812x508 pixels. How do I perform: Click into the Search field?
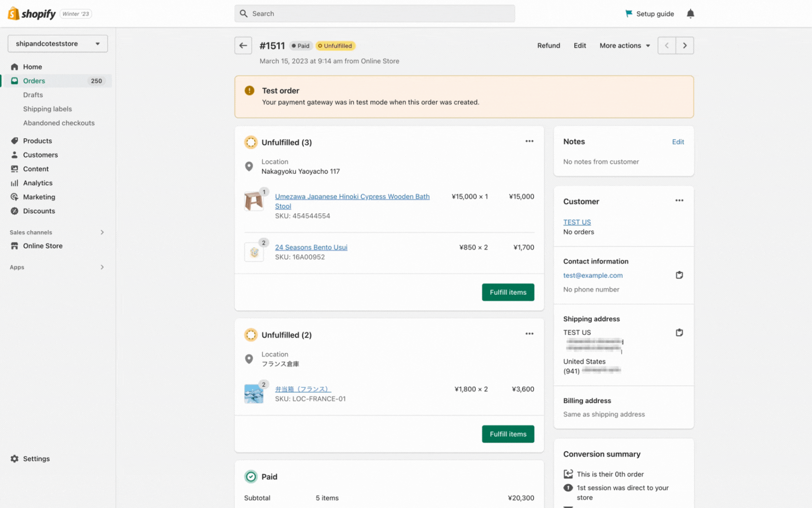[x=375, y=14]
